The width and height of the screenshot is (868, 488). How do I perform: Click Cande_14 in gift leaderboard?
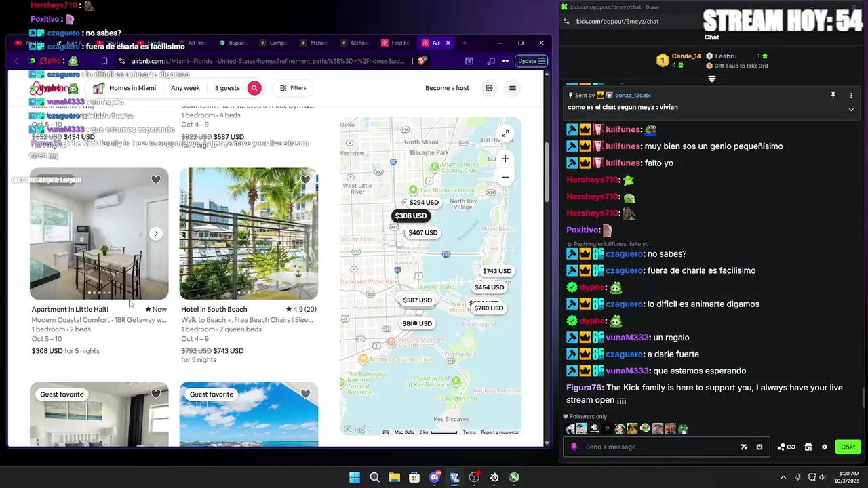[x=686, y=56]
